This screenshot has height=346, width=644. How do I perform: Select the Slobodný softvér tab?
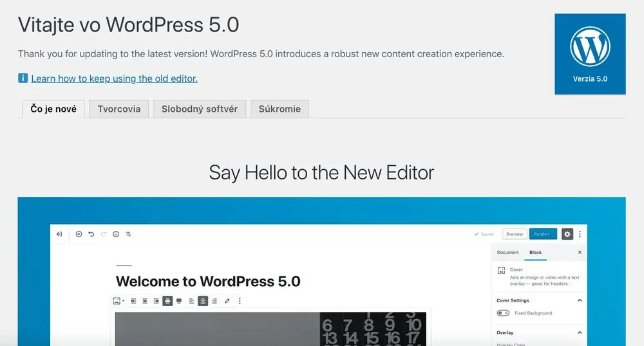pyautogui.click(x=200, y=109)
